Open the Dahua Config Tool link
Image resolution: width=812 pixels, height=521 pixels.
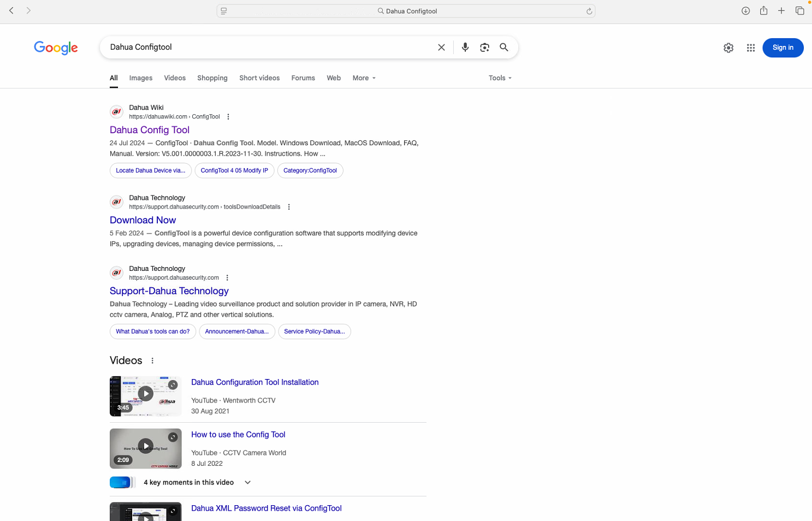150,130
